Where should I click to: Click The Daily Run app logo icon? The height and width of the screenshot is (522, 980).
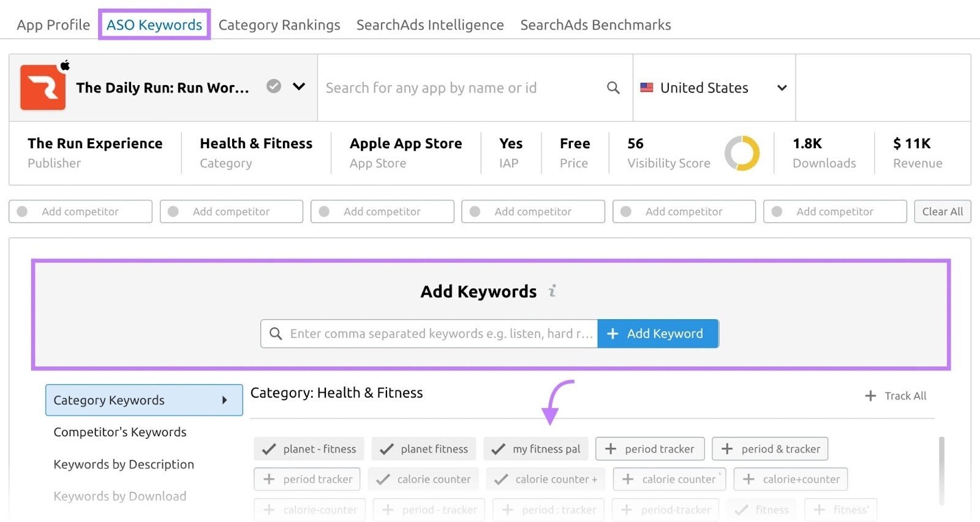(43, 88)
